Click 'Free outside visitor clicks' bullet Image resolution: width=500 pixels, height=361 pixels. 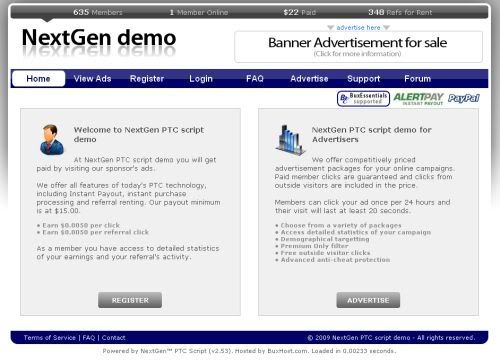coord(323,253)
